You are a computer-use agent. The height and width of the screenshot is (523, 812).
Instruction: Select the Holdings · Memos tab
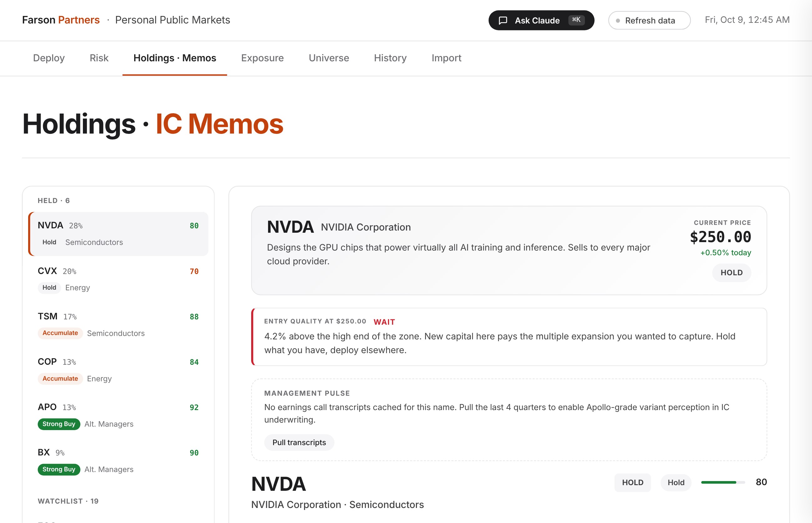pyautogui.click(x=175, y=58)
